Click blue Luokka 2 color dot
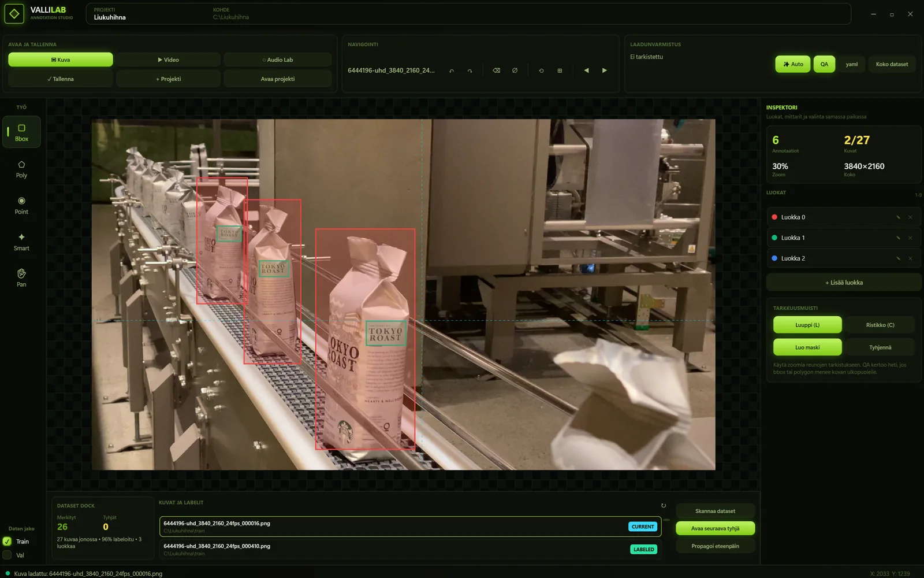This screenshot has width=924, height=578. (774, 258)
